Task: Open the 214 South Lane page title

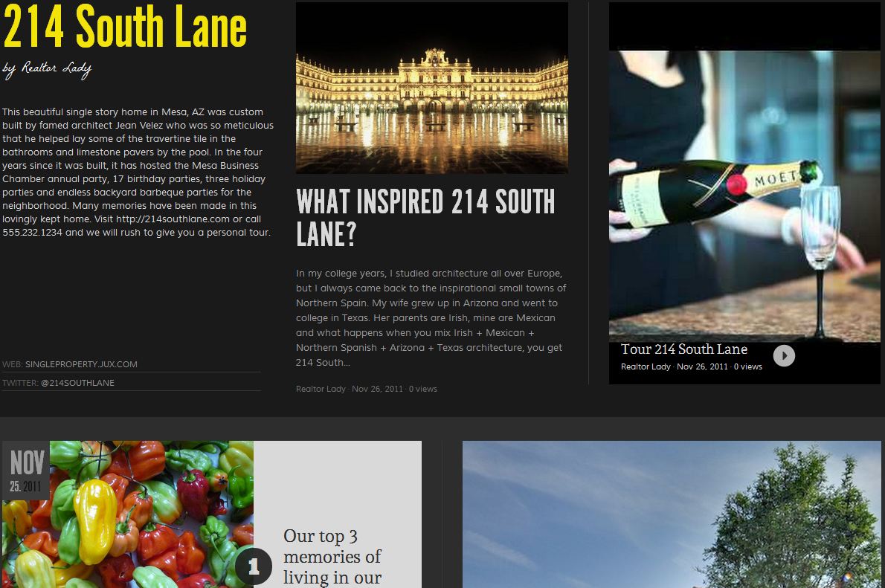Action: 125,27
